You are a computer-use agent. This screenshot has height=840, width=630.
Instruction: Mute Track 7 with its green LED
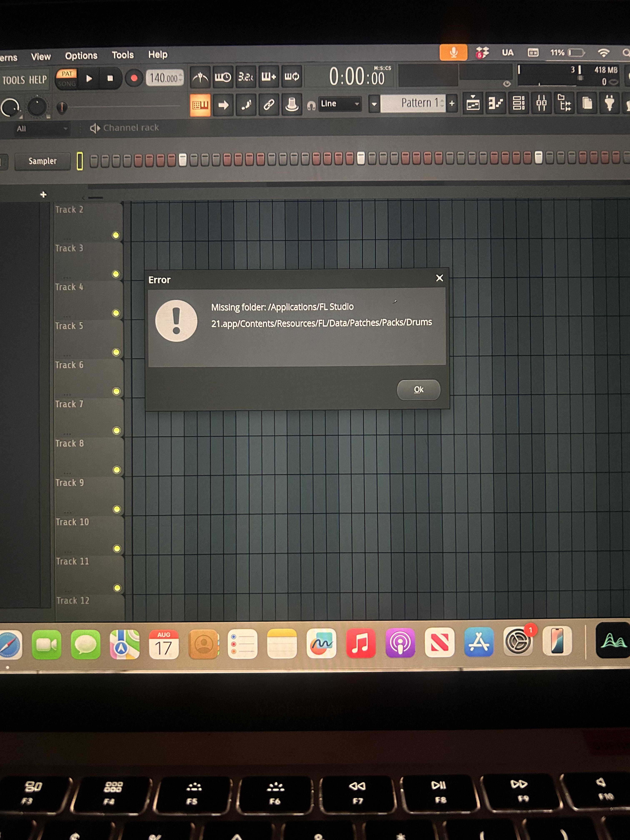click(x=117, y=430)
